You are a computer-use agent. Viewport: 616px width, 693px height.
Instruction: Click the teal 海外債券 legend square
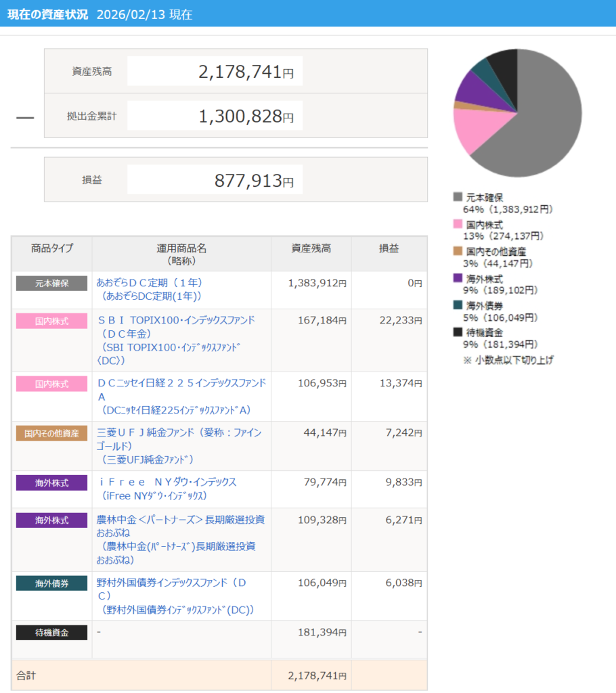(x=458, y=305)
